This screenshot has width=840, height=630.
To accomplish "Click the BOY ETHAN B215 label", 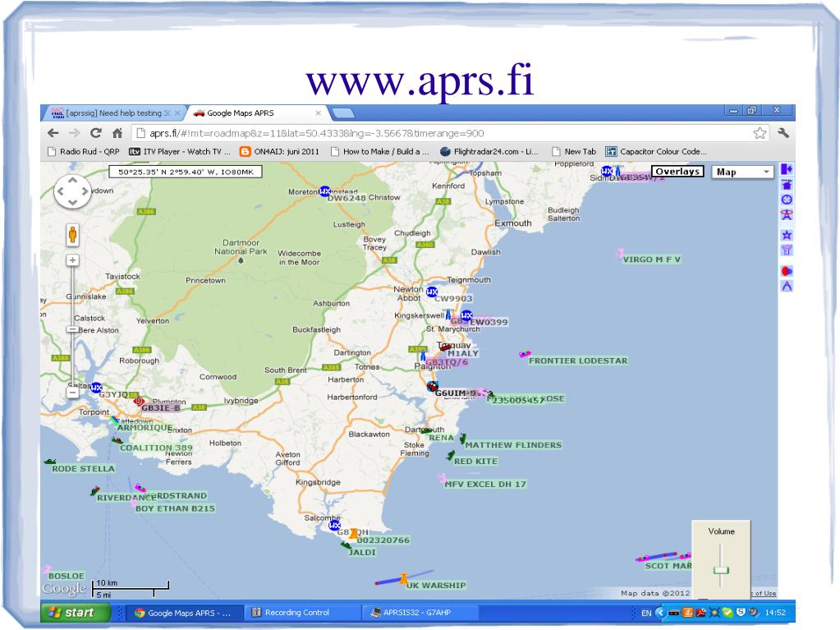I will pyautogui.click(x=175, y=508).
